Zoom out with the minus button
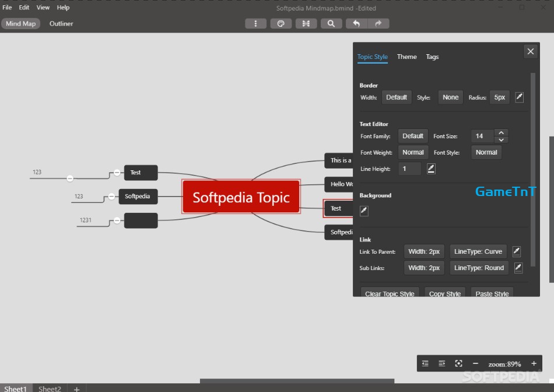Image resolution: width=554 pixels, height=392 pixels. [x=475, y=363]
